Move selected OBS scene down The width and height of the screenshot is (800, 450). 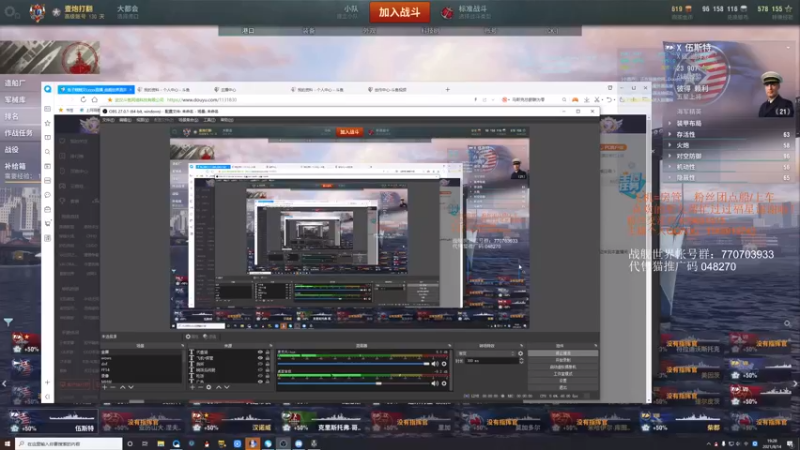click(x=131, y=387)
